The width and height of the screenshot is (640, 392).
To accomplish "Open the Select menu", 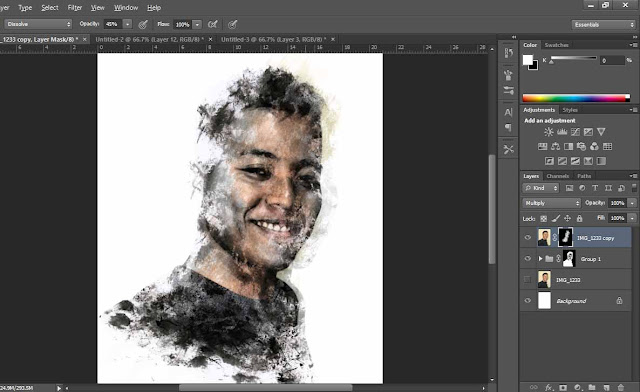I will point(50,8).
